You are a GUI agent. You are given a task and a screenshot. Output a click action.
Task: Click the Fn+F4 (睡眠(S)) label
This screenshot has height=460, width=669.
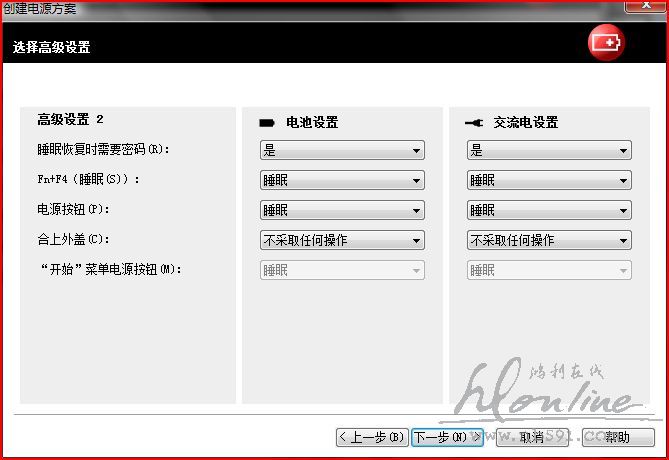[x=88, y=179]
